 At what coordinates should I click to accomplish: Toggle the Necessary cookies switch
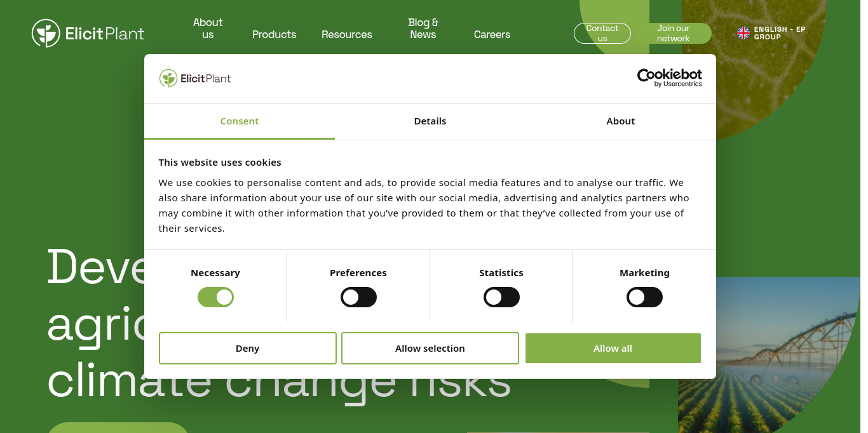(x=215, y=297)
